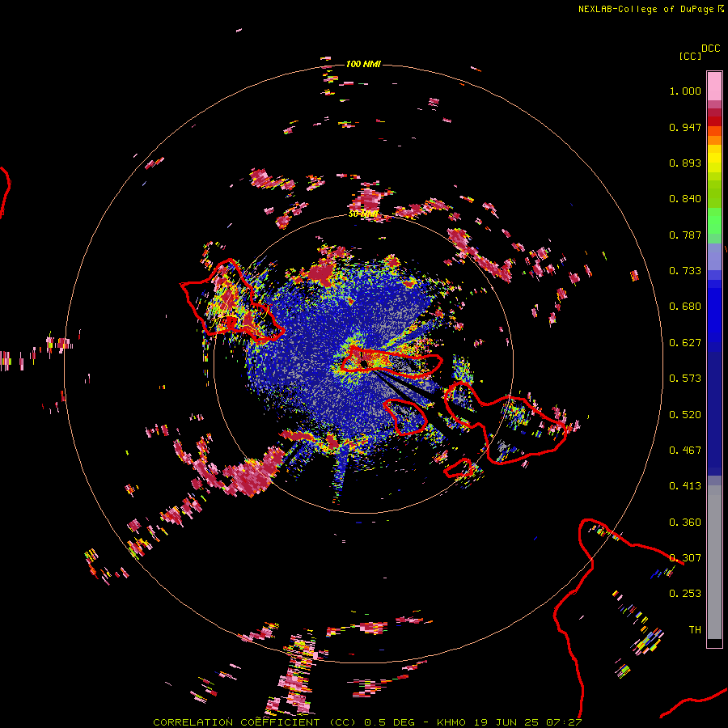Select the 0.627 legend value
The height and width of the screenshot is (728, 728).
click(x=685, y=343)
